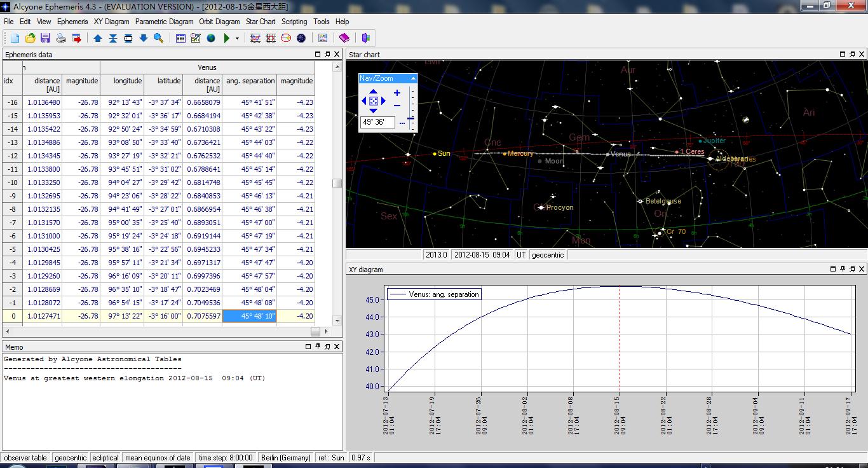868x468 pixels.
Task: Maximize the Star chart panel
Action: pyautogui.click(x=843, y=55)
